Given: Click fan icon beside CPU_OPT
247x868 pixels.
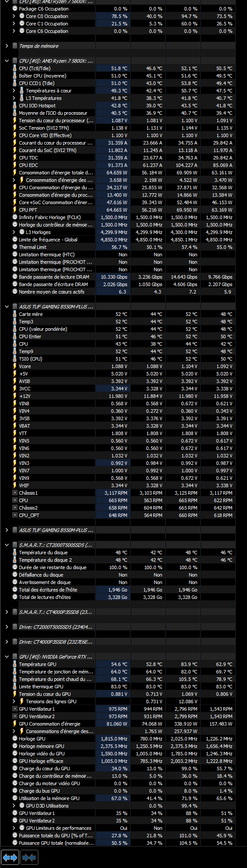Looking at the screenshot, I should (15, 515).
